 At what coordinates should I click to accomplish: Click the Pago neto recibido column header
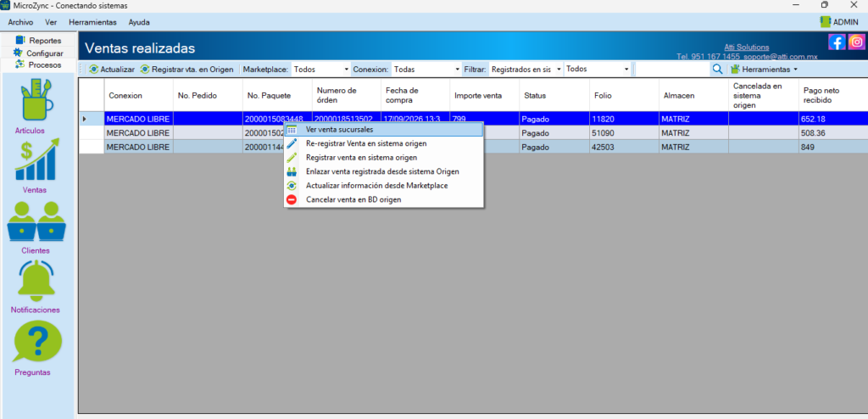pyautogui.click(x=833, y=95)
